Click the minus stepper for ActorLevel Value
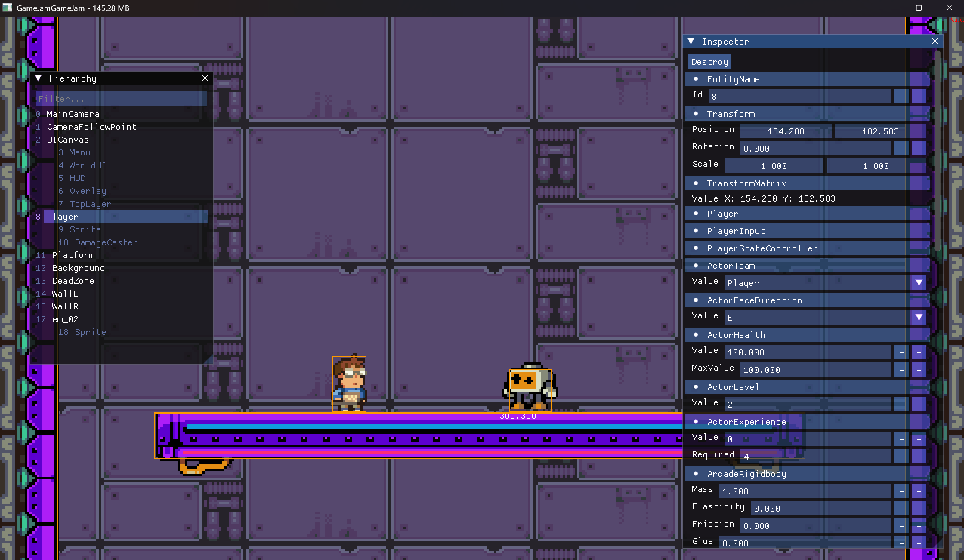 click(901, 405)
